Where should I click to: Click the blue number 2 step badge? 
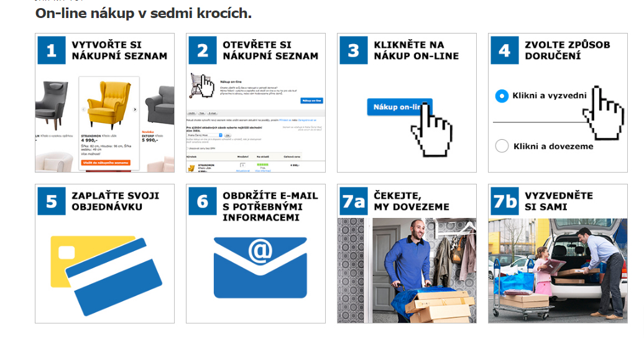click(203, 50)
